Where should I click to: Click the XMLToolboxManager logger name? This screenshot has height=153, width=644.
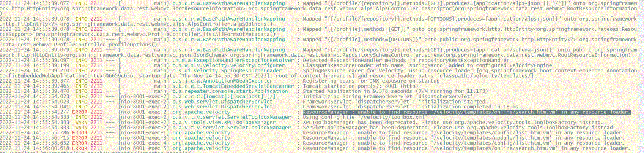(224, 123)
